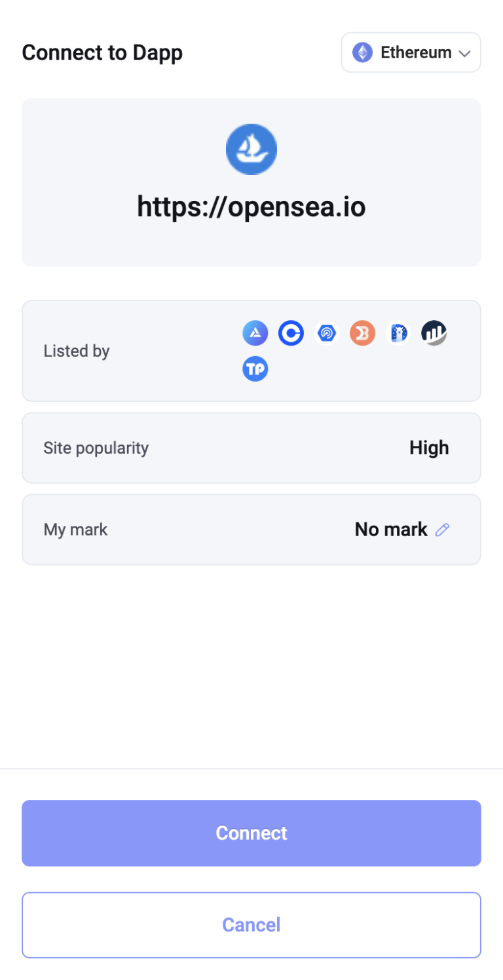The height and width of the screenshot is (980, 503).
Task: Click the "Connect to Dapp" heading
Action: [102, 52]
